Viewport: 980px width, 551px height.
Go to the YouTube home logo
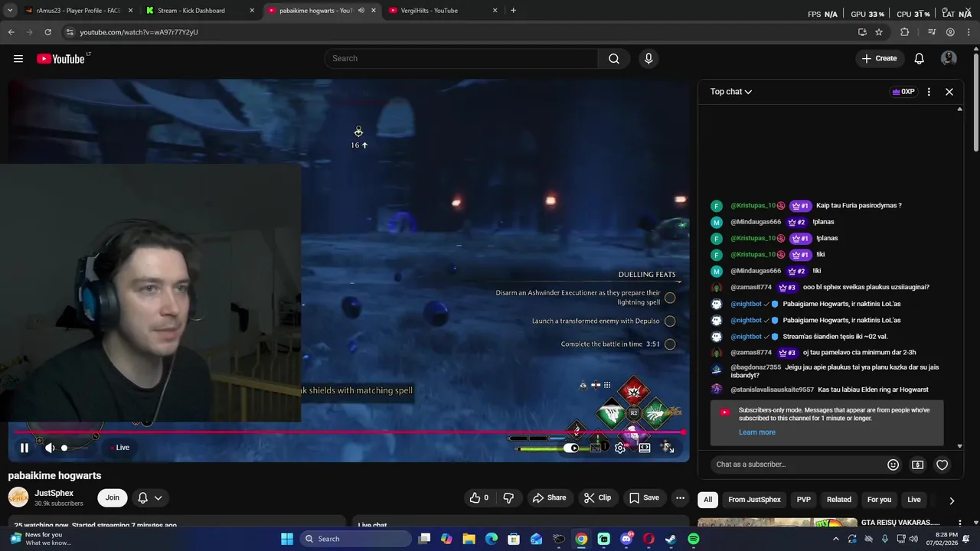tap(60, 59)
